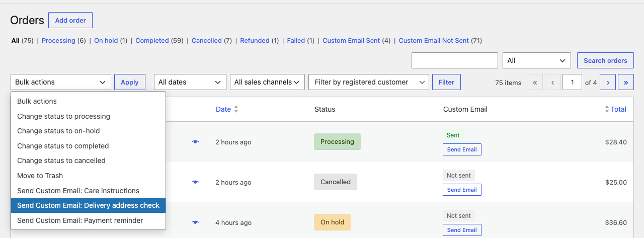Viewport: 644px width, 238px height.
Task: Go to previous page of orders
Action: (x=553, y=82)
